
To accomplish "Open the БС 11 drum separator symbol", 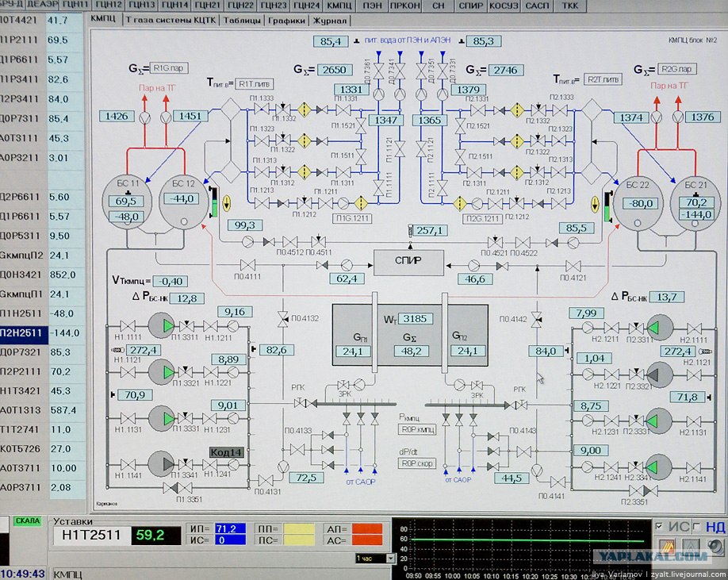I will click(x=127, y=202).
